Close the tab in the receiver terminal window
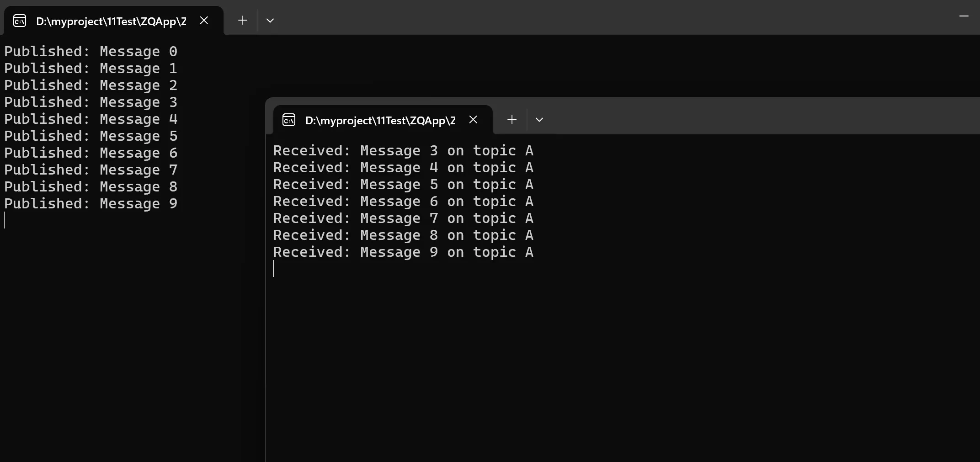 click(x=473, y=120)
